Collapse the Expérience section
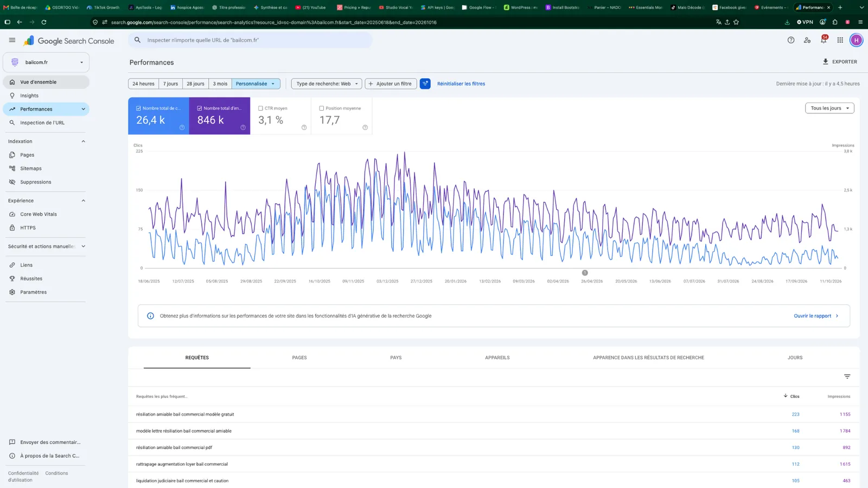Image resolution: width=868 pixels, height=488 pixels. click(x=83, y=201)
